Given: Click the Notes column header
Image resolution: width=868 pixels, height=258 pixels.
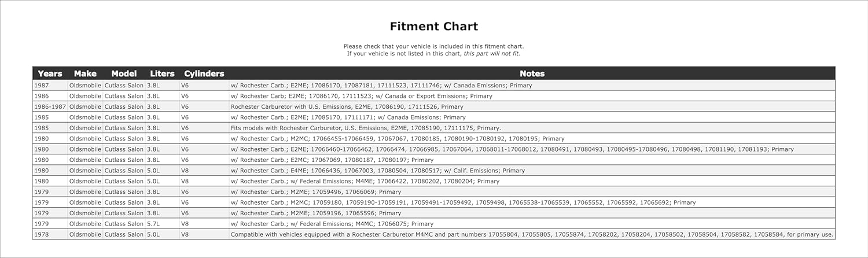Looking at the screenshot, I should point(532,73).
